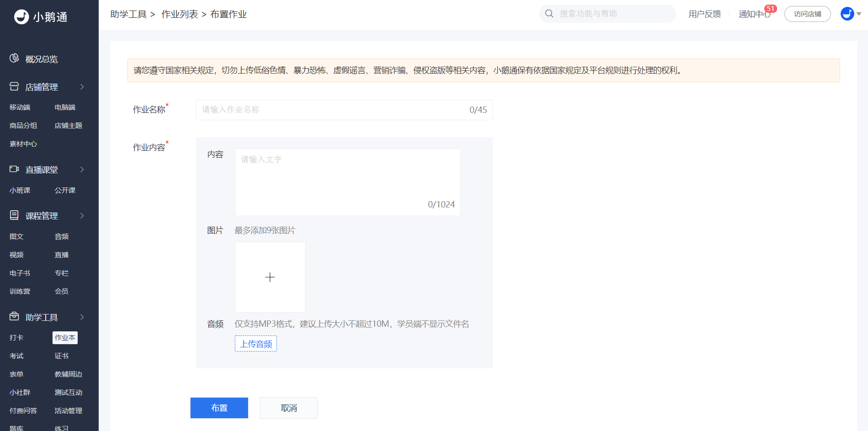Click 上传音频 to upload audio

point(256,344)
